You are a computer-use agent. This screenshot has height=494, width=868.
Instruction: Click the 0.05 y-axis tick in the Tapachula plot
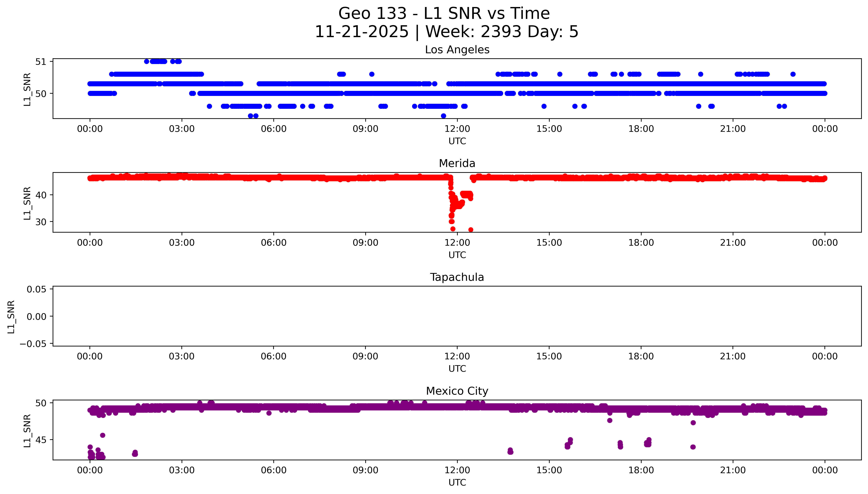click(x=36, y=289)
